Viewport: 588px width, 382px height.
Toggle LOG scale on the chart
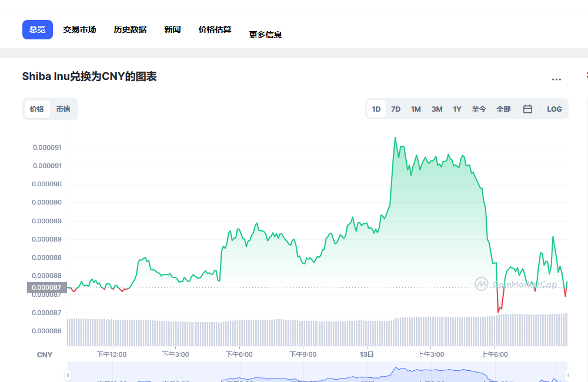tap(554, 109)
